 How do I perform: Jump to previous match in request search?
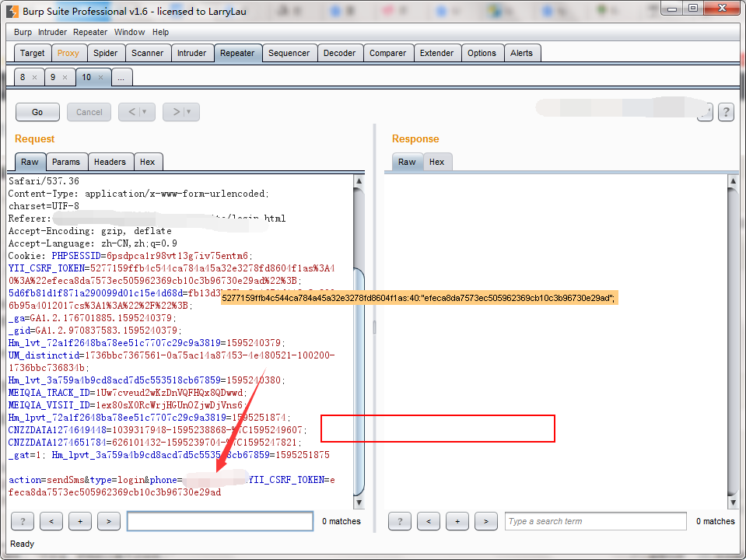[x=51, y=521]
